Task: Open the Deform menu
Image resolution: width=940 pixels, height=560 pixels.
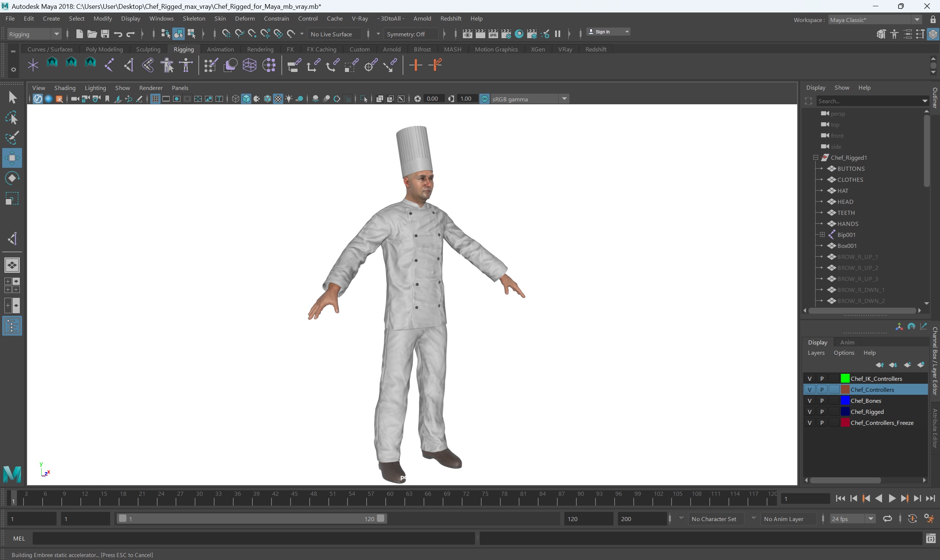Action: (x=245, y=18)
